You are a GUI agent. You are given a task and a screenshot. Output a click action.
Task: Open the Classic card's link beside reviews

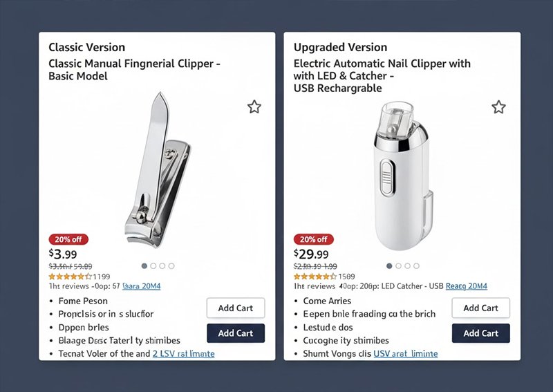141,286
